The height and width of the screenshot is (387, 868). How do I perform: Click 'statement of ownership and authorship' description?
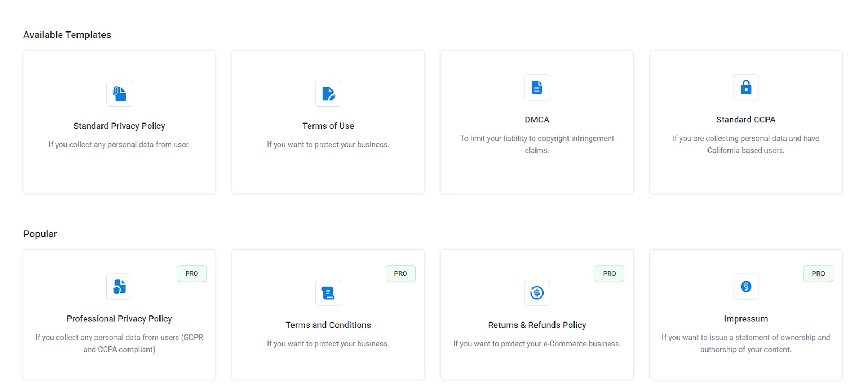click(746, 344)
